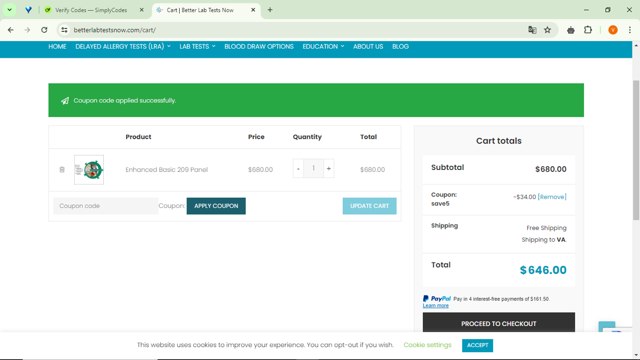The height and width of the screenshot is (360, 640).
Task: Click the Apply Coupon button
Action: tap(216, 206)
